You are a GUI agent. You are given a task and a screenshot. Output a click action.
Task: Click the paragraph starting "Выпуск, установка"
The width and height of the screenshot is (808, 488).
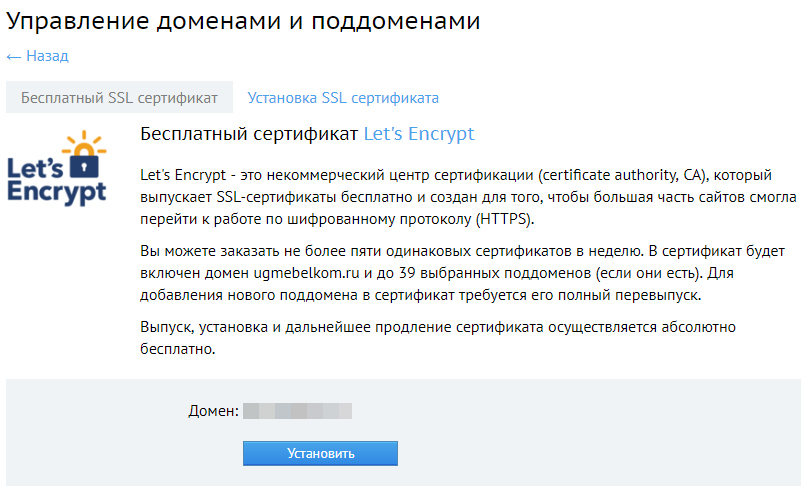pos(450,339)
